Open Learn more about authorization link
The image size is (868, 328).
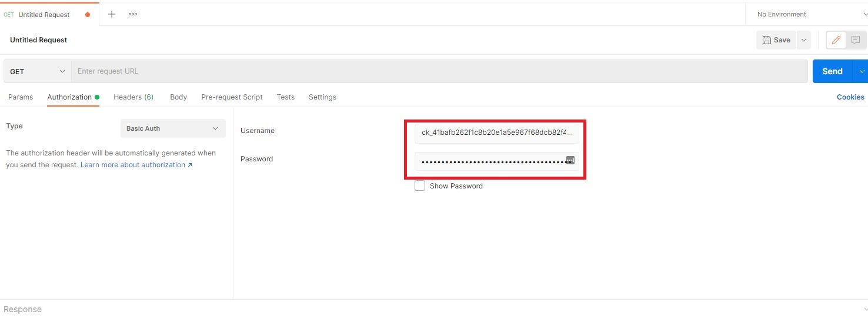(136, 165)
